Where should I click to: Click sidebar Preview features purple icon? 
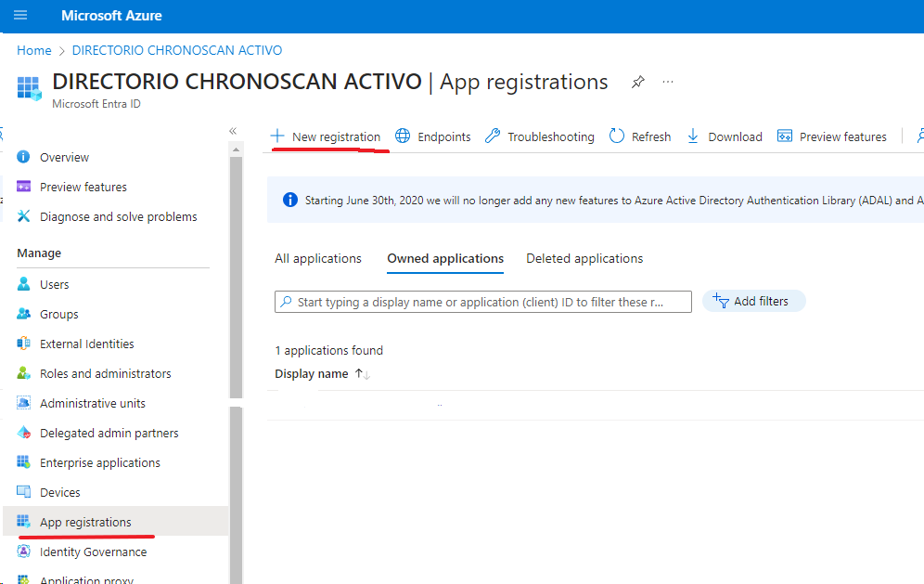click(23, 187)
